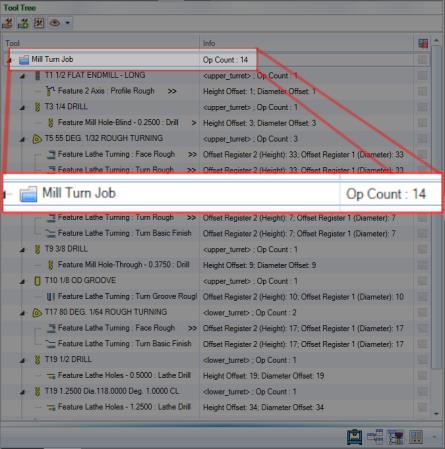This screenshot has height=449, width=445.
Task: Click the red grid icon in header corner
Action: click(423, 43)
